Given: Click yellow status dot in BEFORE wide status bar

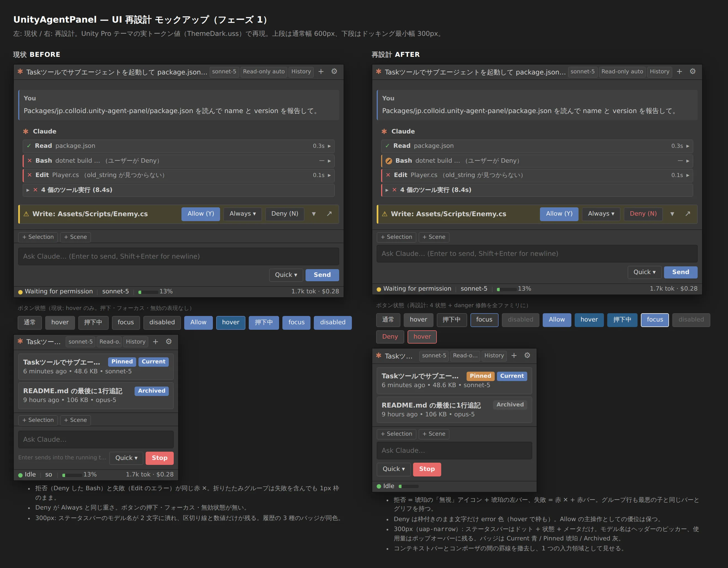Looking at the screenshot, I should pyautogui.click(x=20, y=292).
